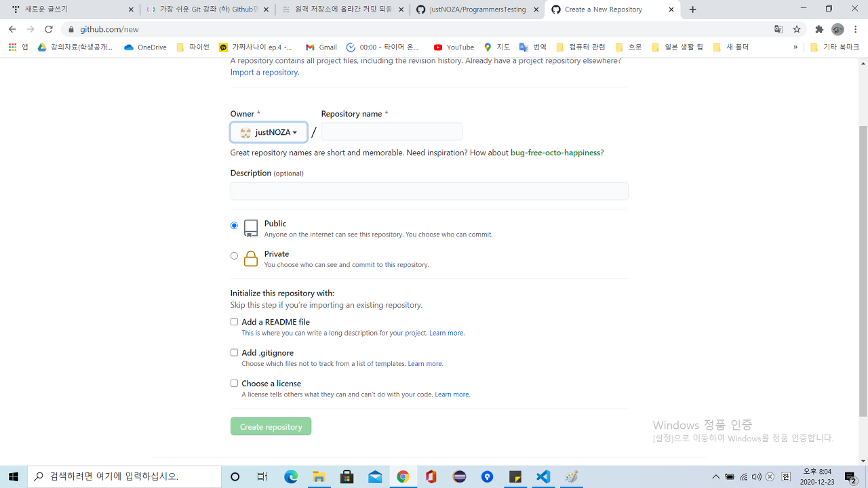The width and height of the screenshot is (868, 488).
Task: Open the Chrome profile avatar
Action: point(837,29)
